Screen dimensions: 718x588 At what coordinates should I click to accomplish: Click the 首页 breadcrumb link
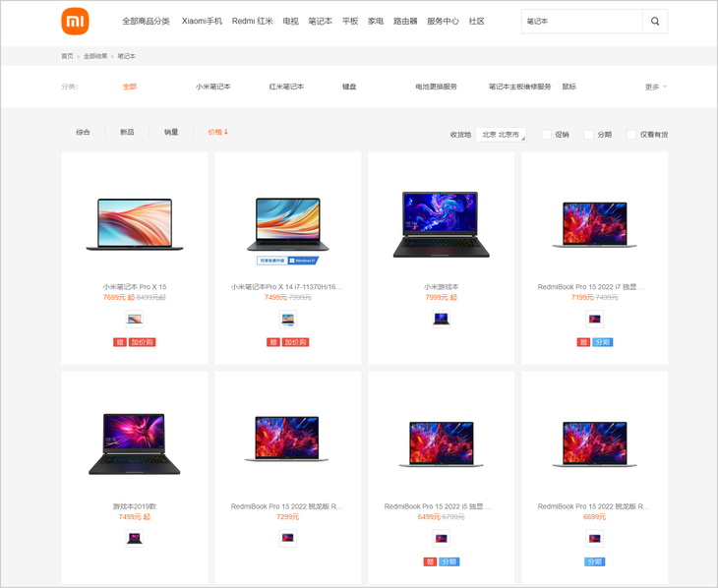[67, 56]
